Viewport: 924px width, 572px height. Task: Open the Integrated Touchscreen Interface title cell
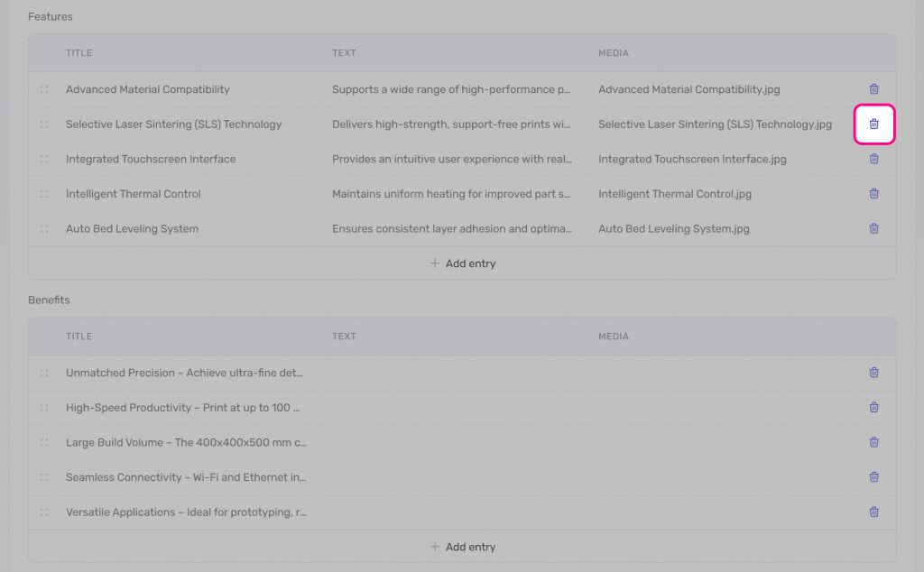151,159
